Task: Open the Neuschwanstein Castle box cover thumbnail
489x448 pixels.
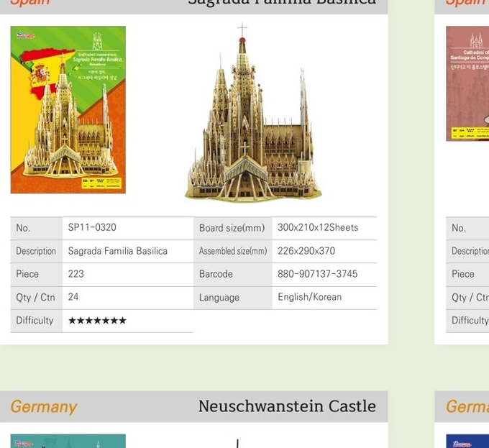Action: click(68, 441)
